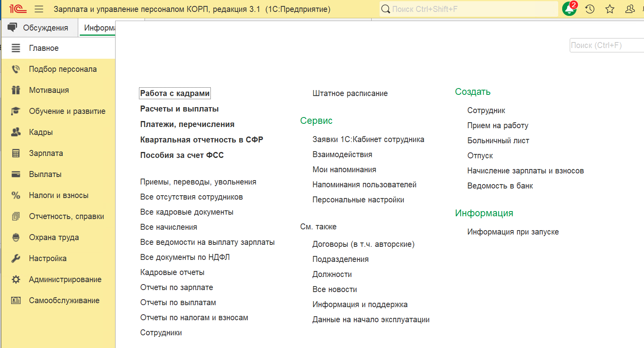Image resolution: width=644 pixels, height=348 pixels.
Task: Click the Администрирование gear icon
Action: pos(16,279)
